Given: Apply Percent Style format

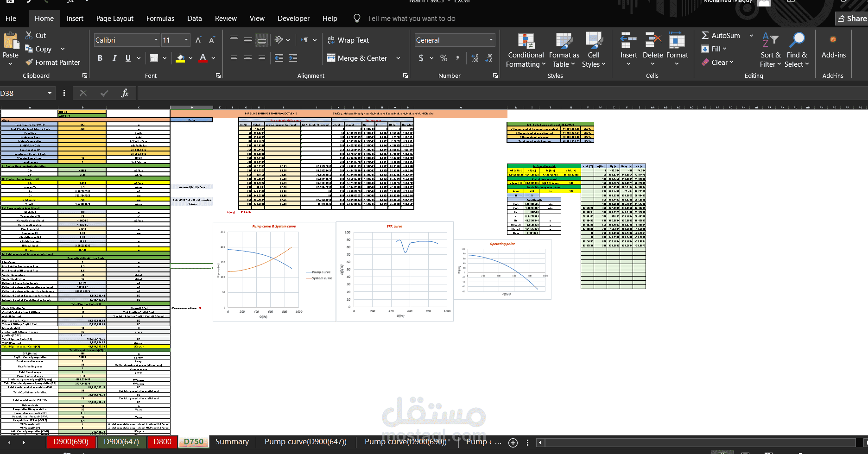Looking at the screenshot, I should tap(444, 58).
